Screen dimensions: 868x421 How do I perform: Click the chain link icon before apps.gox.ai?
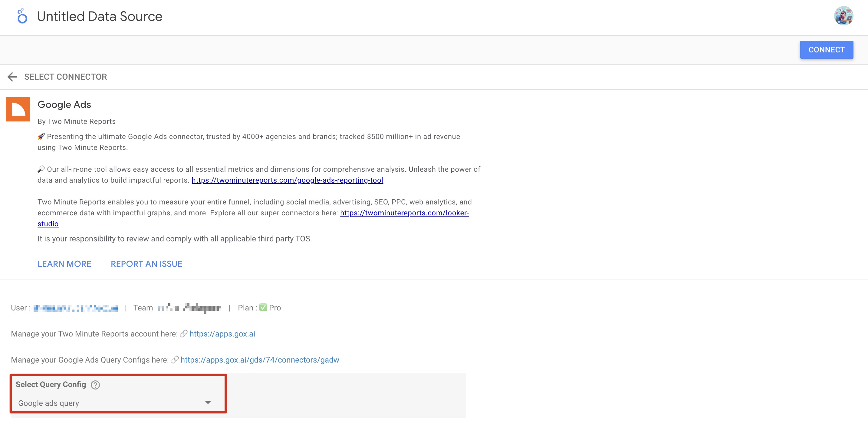[x=184, y=334]
